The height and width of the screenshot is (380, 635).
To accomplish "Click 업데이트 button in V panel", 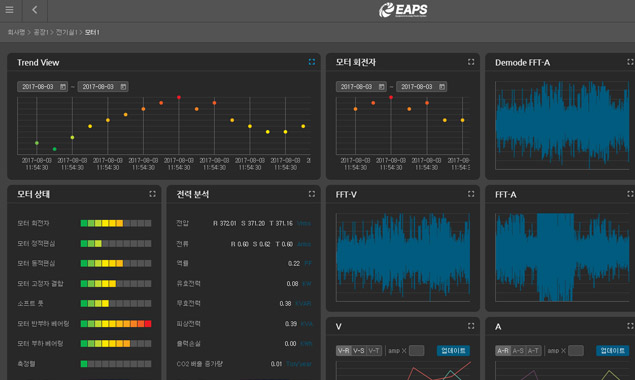I will click(453, 351).
